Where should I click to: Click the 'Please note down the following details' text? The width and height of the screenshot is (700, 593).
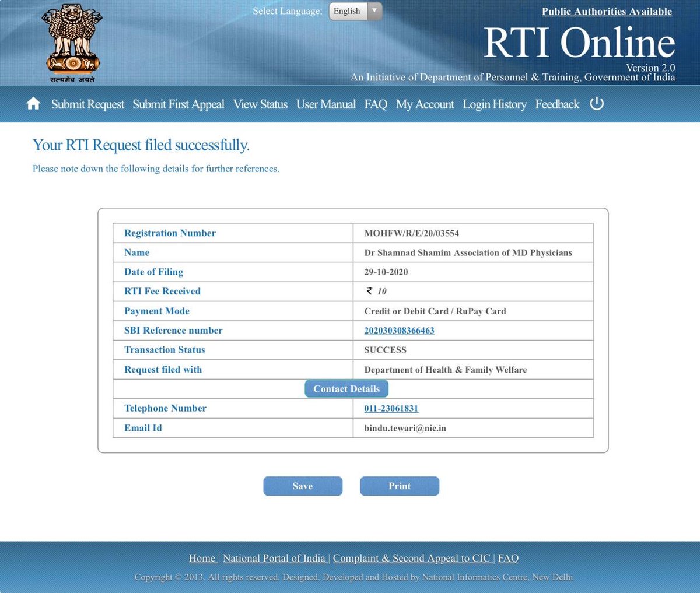(x=156, y=169)
